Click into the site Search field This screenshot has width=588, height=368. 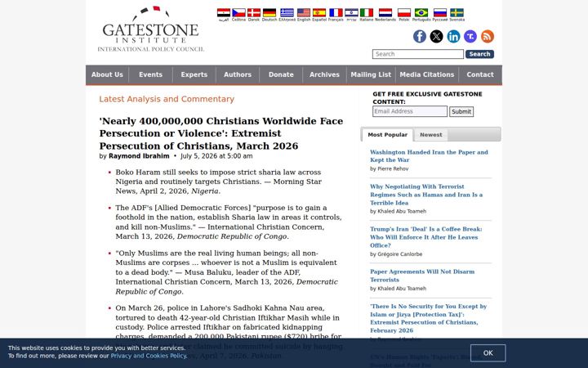pos(418,54)
